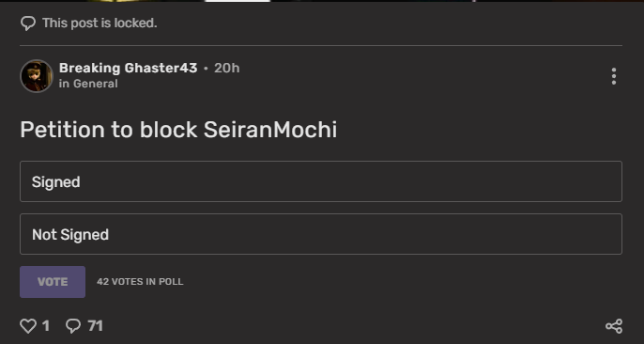
Task: Submit the poll with the VOTE button
Action: click(53, 282)
